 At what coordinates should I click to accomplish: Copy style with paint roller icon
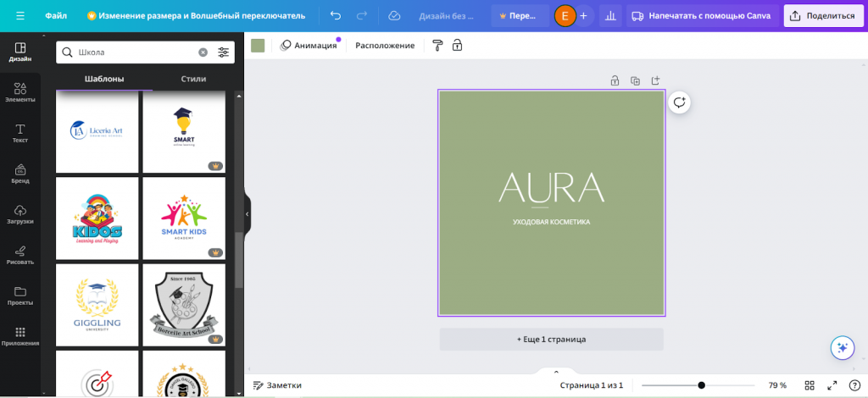[438, 46]
